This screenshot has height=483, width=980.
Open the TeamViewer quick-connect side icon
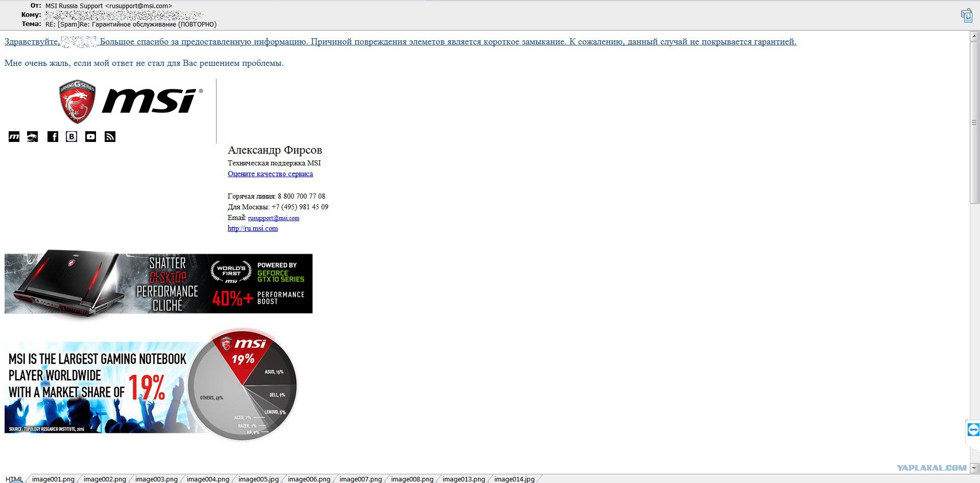tap(973, 430)
